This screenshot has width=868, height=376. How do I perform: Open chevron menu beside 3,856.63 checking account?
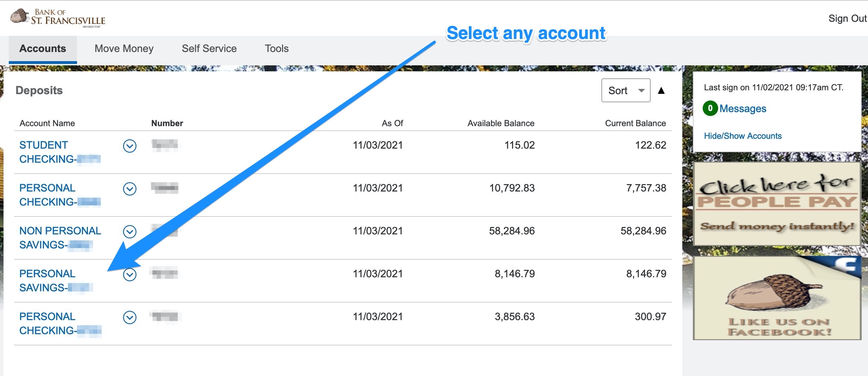130,317
